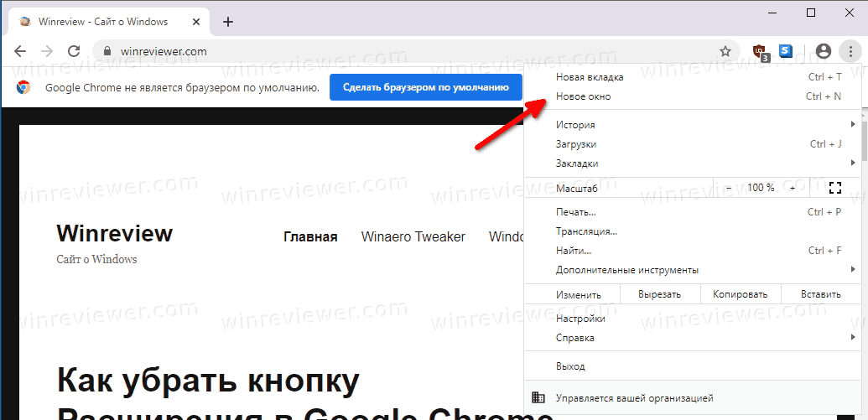Select Печать... menu item
The image size is (868, 420).
click(x=693, y=212)
